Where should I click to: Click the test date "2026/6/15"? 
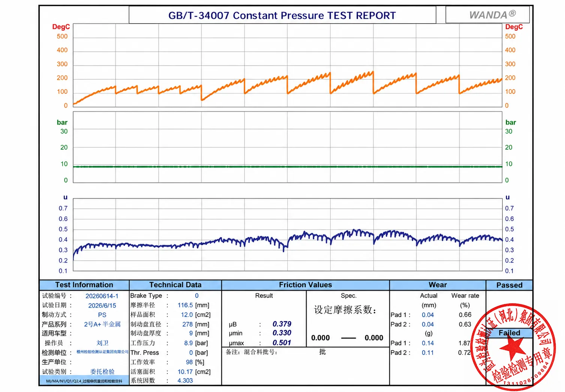coord(102,305)
